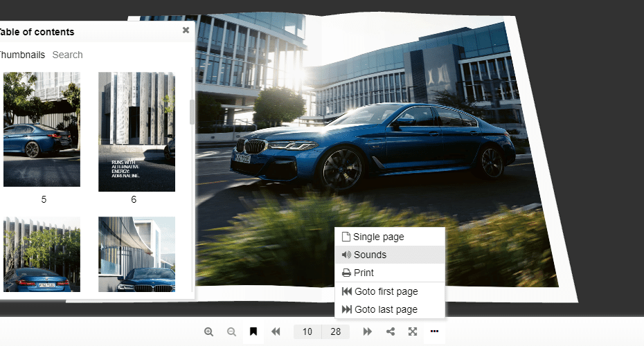This screenshot has height=346, width=644.
Task: Go to next page with forward arrows
Action: 368,331
